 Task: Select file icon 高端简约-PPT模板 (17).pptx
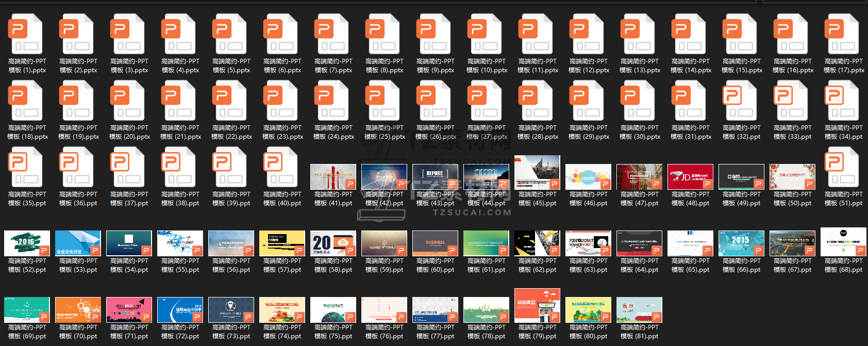[841, 34]
